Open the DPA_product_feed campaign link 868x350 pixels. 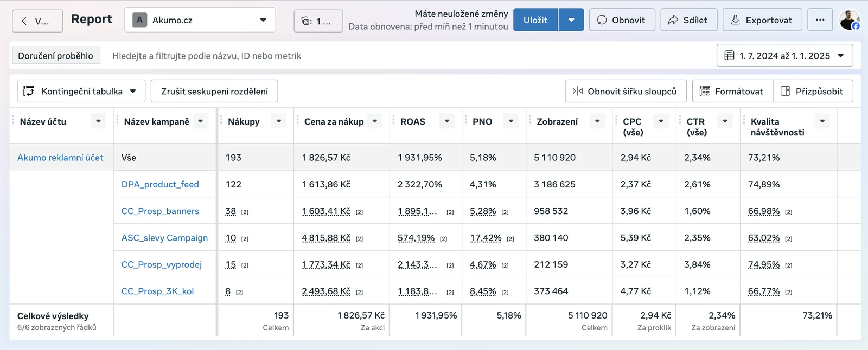(160, 184)
